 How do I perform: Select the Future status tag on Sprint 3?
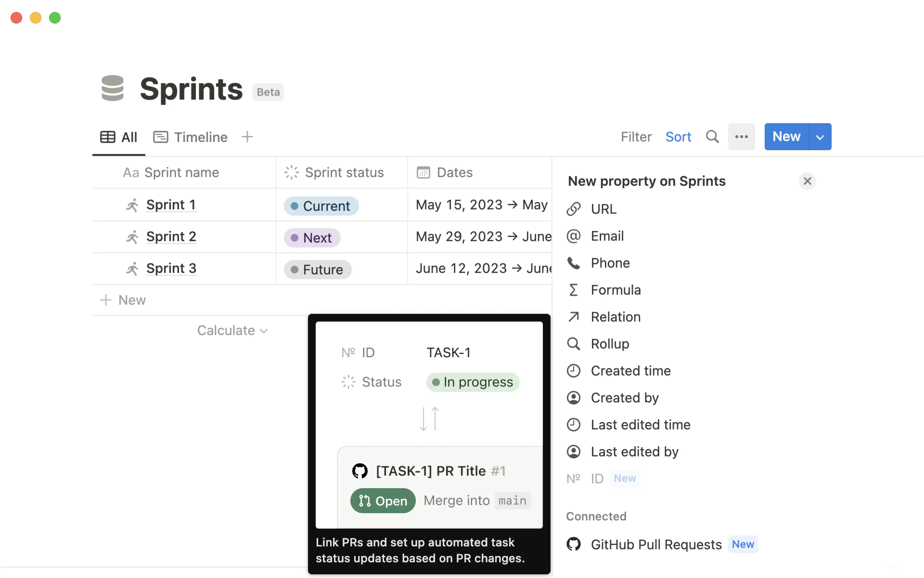[x=317, y=269]
